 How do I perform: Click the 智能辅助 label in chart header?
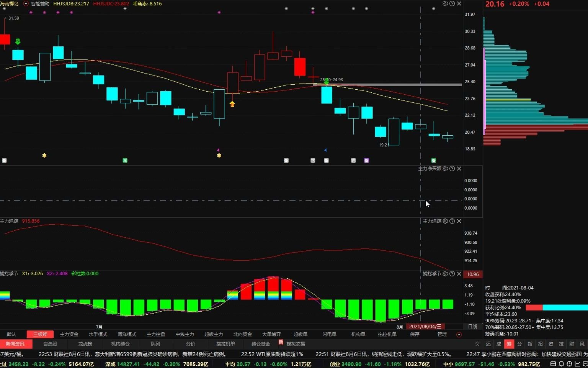(40, 3)
